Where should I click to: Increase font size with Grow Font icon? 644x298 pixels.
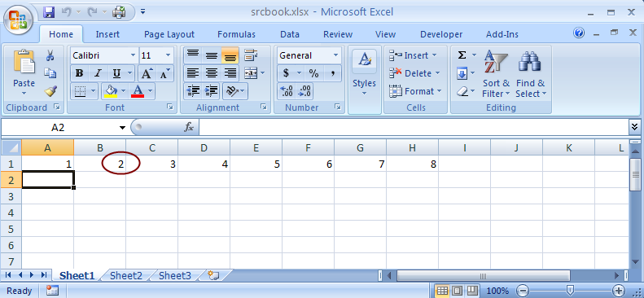147,73
